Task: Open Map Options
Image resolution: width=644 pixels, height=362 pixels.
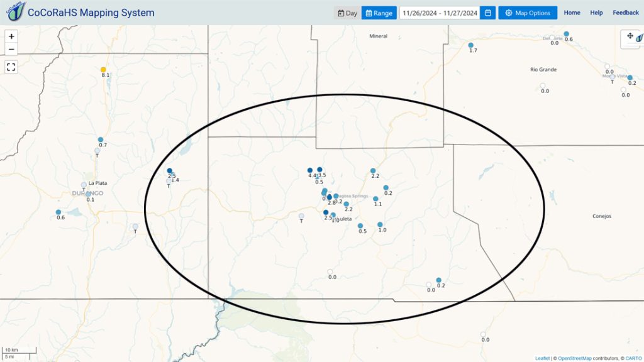Action: tap(528, 13)
